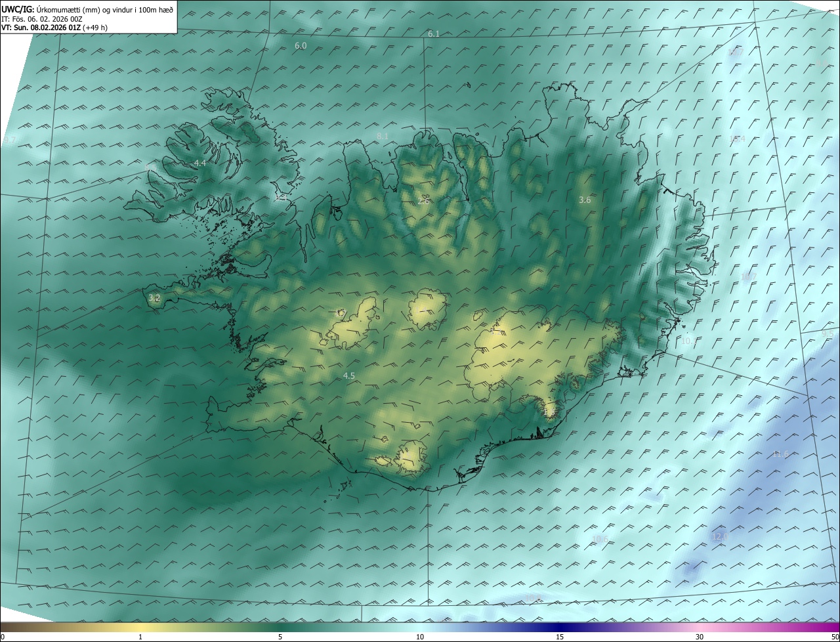Click the colorbar tick label 50
The image size is (840, 642).
point(835,637)
